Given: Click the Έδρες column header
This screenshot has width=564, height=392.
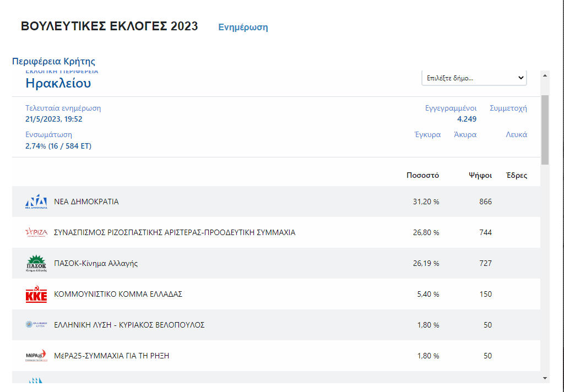Looking at the screenshot, I should point(517,176).
